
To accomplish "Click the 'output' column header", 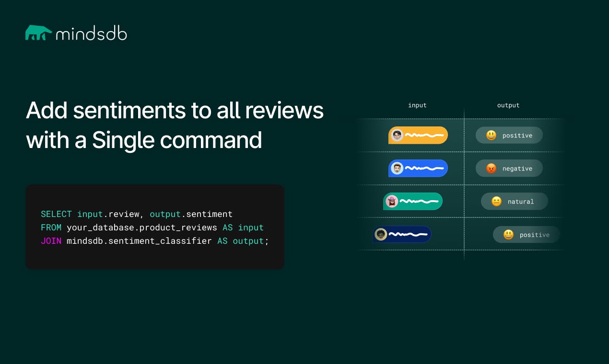I will pos(508,105).
